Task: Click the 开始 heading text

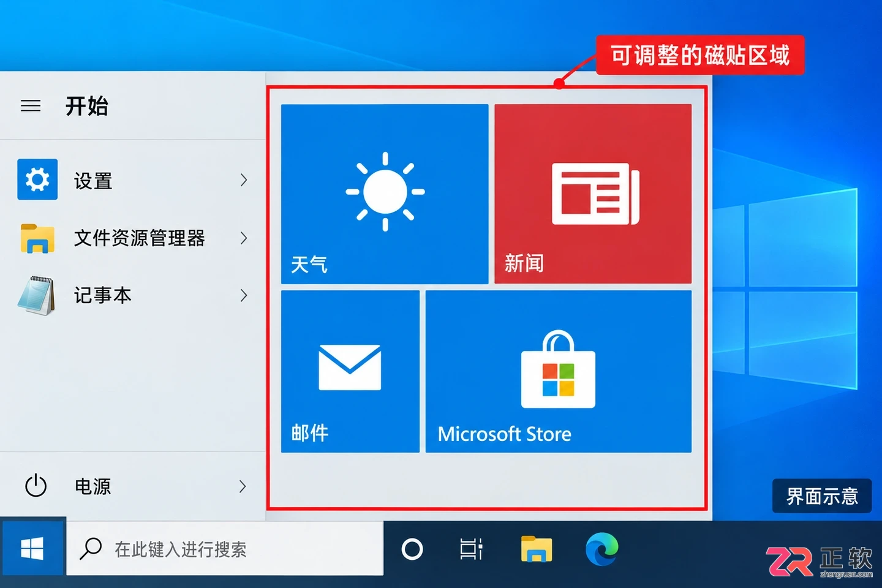Action: pos(87,106)
